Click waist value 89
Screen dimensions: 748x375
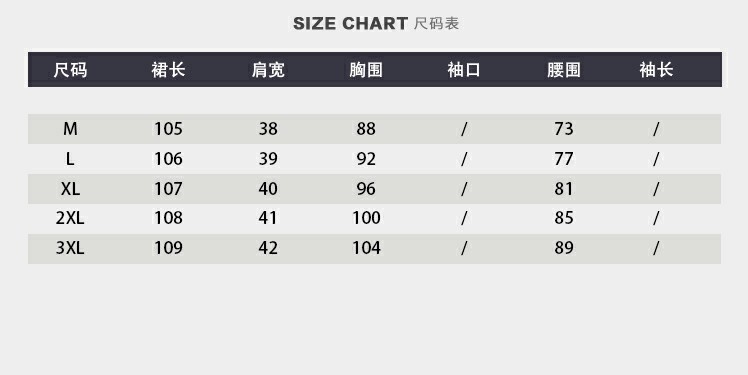click(564, 248)
